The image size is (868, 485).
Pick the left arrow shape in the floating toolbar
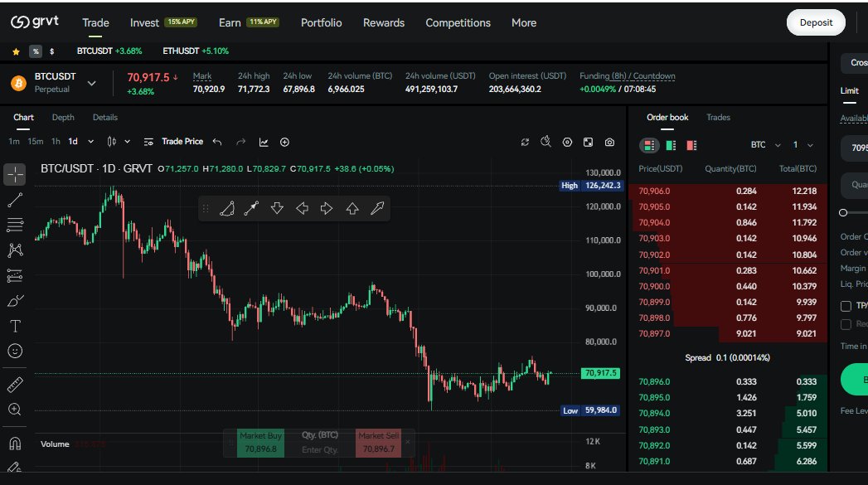coord(302,209)
